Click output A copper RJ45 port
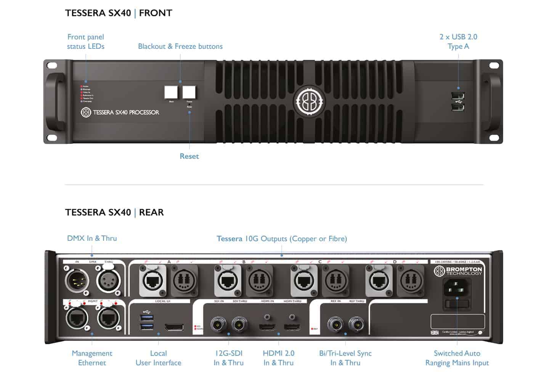 click(x=153, y=281)
